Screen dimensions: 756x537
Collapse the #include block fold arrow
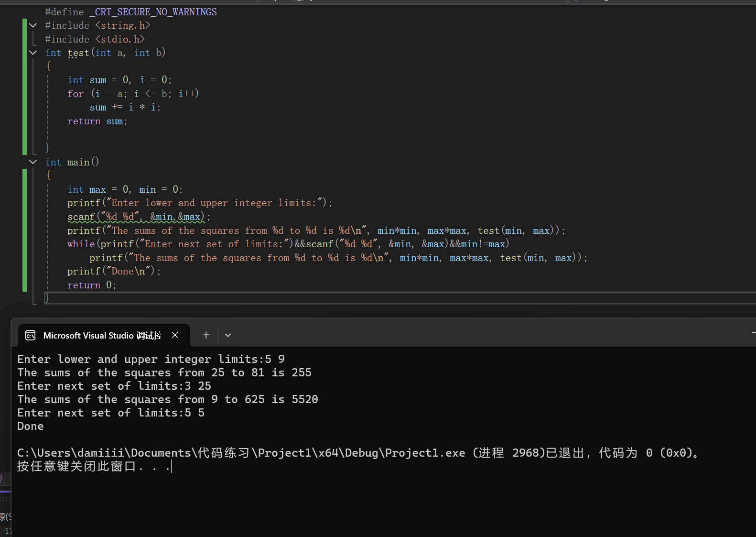(33, 25)
